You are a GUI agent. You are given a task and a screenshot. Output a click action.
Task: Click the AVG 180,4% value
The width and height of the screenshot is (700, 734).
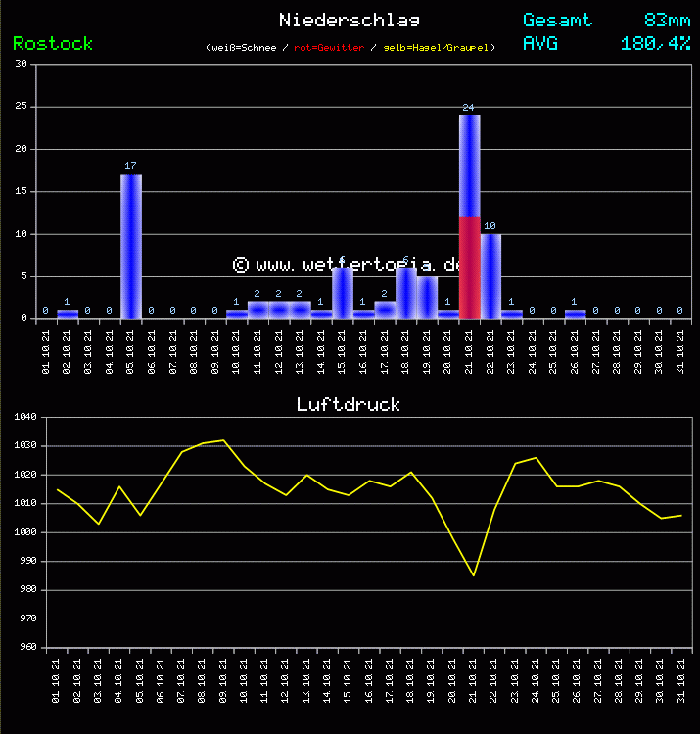click(655, 43)
